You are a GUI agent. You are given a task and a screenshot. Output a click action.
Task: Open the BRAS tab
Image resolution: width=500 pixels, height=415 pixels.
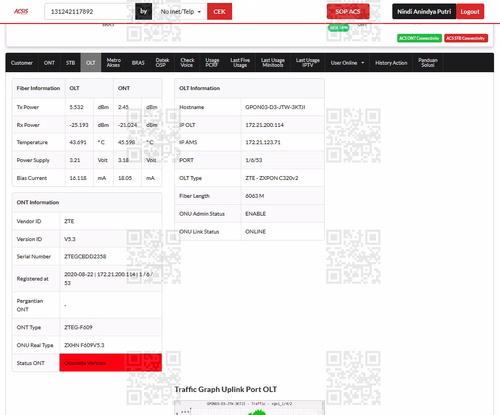(x=138, y=63)
